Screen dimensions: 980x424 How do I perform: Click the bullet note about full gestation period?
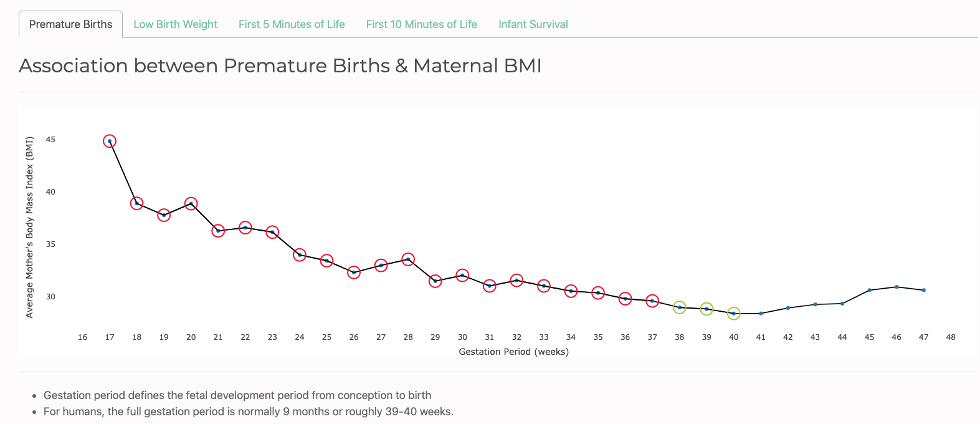click(248, 412)
